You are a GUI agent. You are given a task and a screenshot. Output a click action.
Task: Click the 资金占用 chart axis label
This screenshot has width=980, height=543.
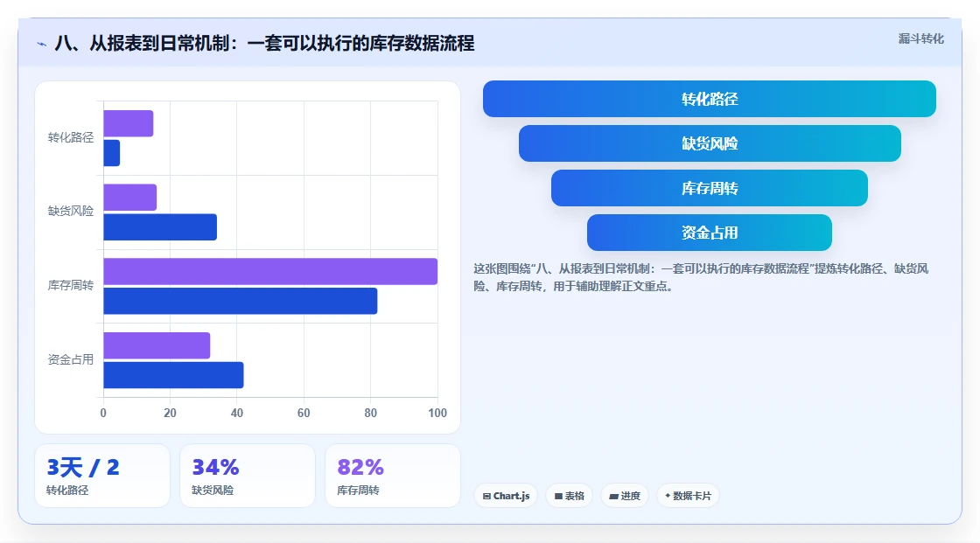pos(71,359)
